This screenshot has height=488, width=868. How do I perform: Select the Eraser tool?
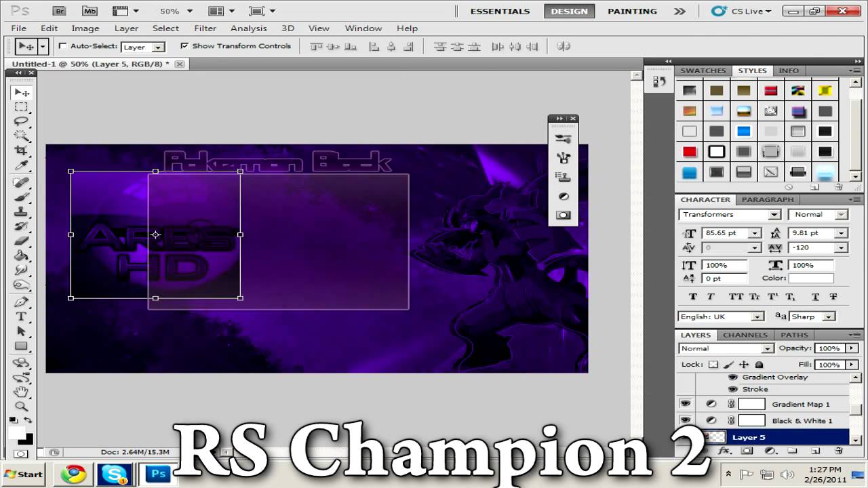(22, 241)
